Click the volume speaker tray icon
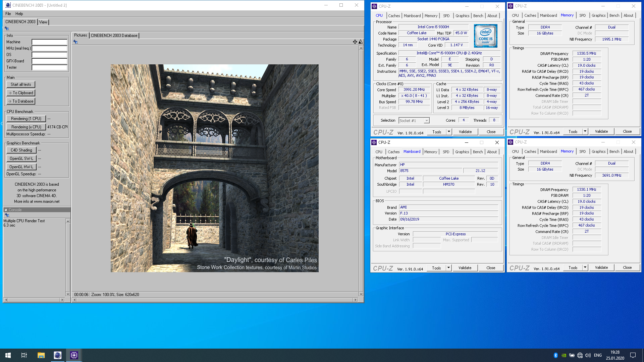The image size is (644, 362). coord(588,355)
